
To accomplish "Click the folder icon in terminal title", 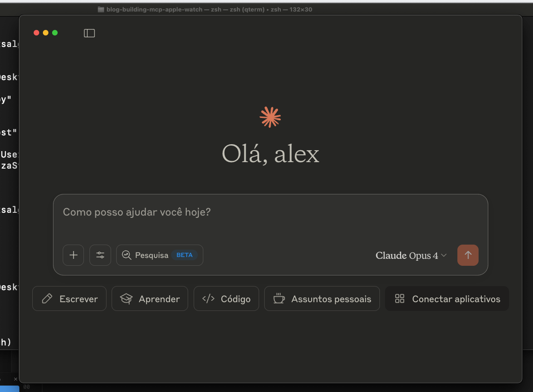I will [x=101, y=10].
